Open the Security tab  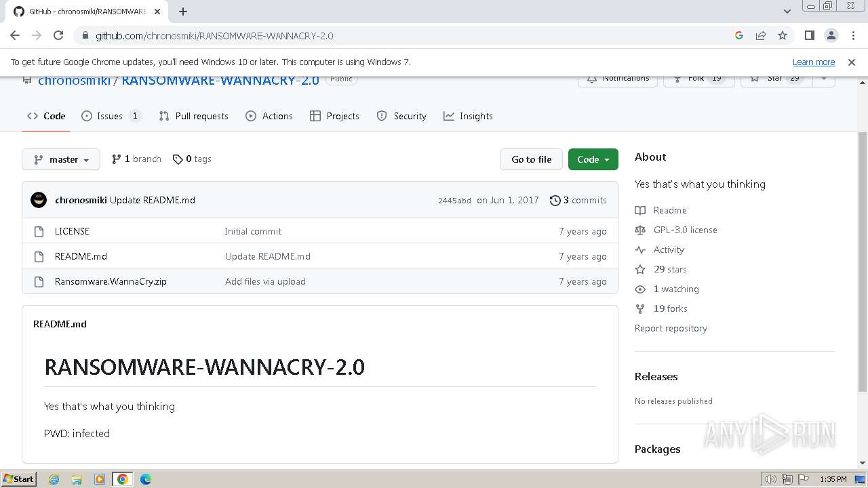tap(401, 116)
